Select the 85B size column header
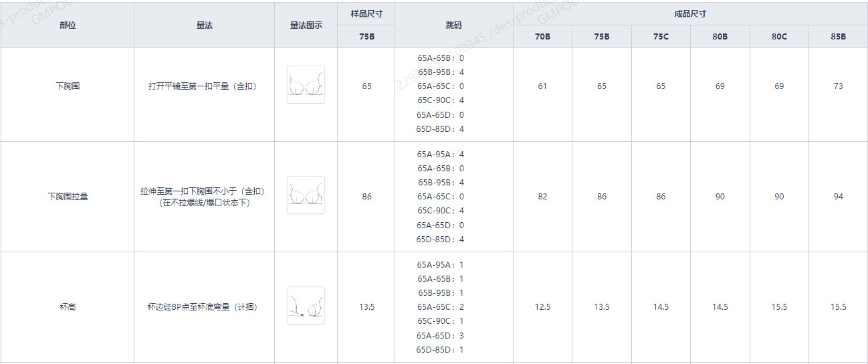 839,37
